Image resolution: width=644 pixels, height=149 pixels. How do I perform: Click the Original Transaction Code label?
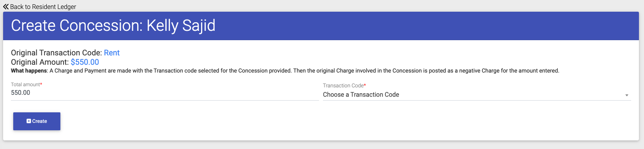click(x=56, y=53)
